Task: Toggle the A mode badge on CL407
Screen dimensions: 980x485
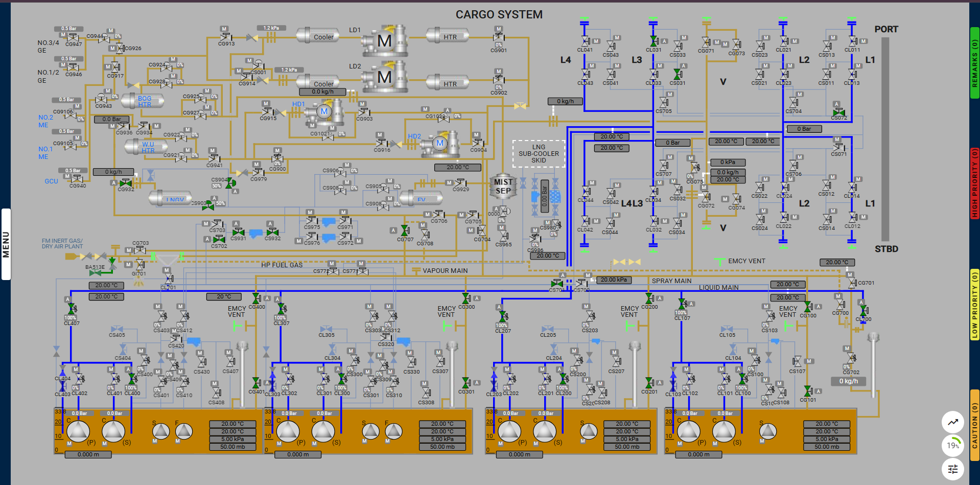Action: click(x=67, y=299)
